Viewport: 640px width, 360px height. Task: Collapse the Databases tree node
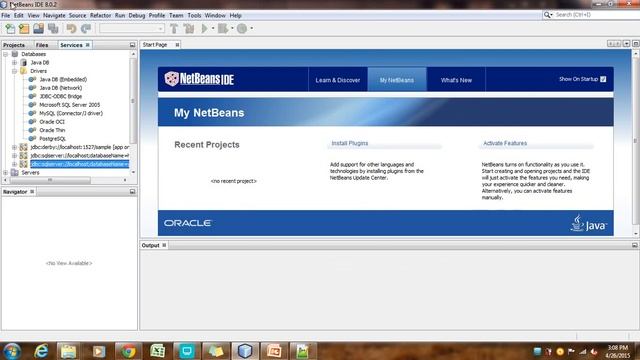click(x=6, y=54)
